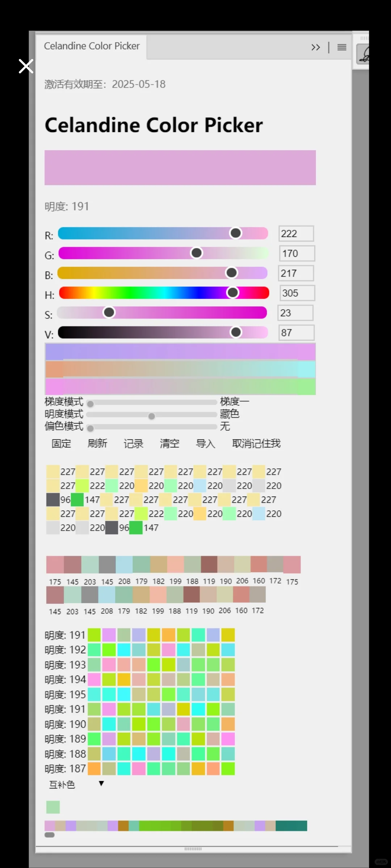The width and height of the screenshot is (391, 868).
Task: Pick the first swatch in the 明度: 188 row
Action: click(94, 754)
